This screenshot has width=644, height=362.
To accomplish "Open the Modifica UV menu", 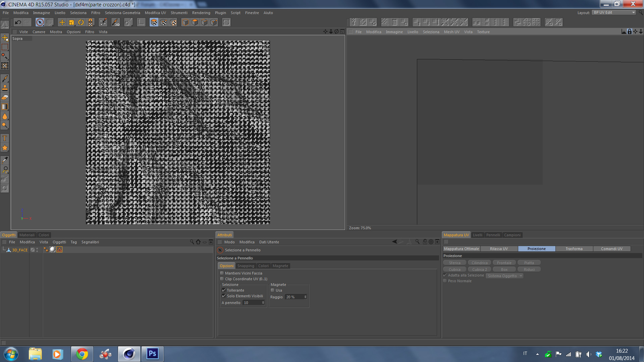I will click(x=155, y=13).
